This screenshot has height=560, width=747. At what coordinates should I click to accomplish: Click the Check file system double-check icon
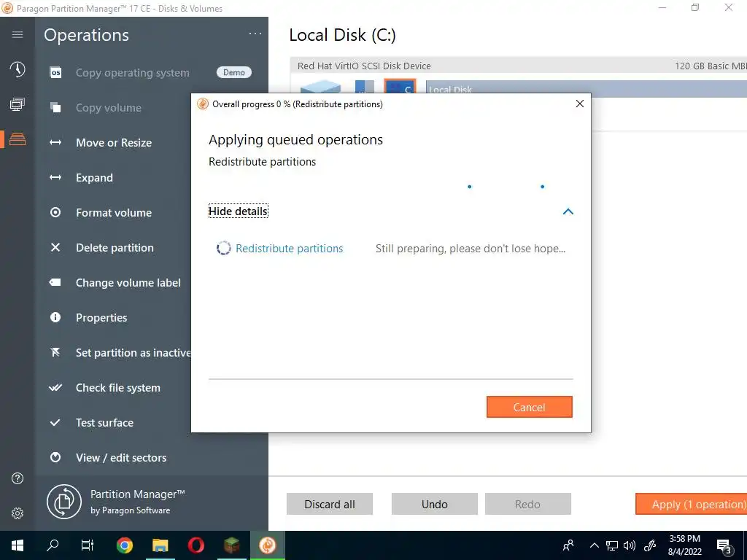coord(55,388)
